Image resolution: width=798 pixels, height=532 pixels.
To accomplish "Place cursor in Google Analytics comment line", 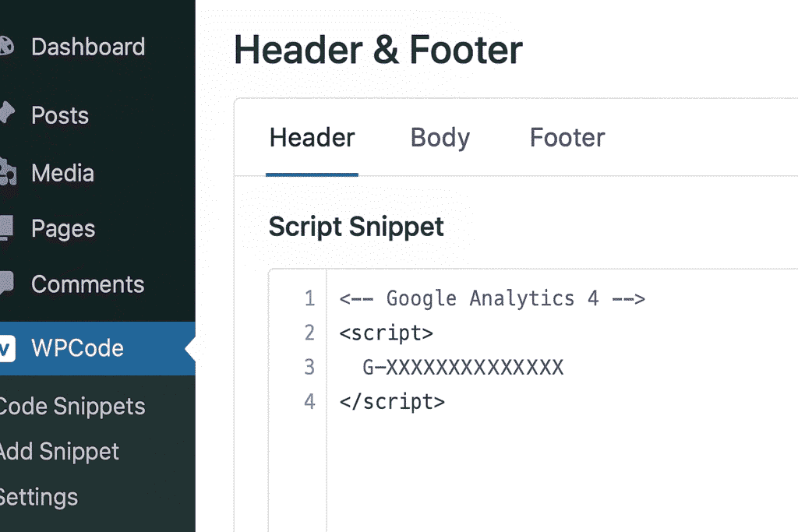I will pyautogui.click(x=492, y=298).
